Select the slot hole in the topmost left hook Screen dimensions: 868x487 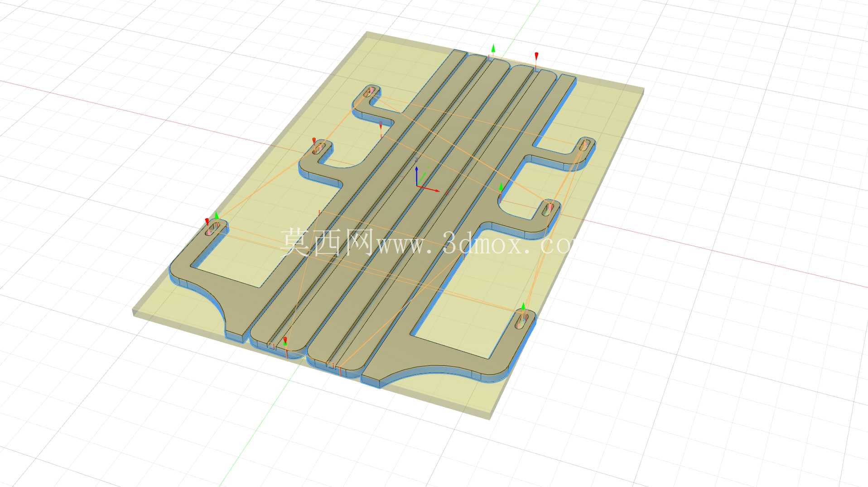[370, 92]
